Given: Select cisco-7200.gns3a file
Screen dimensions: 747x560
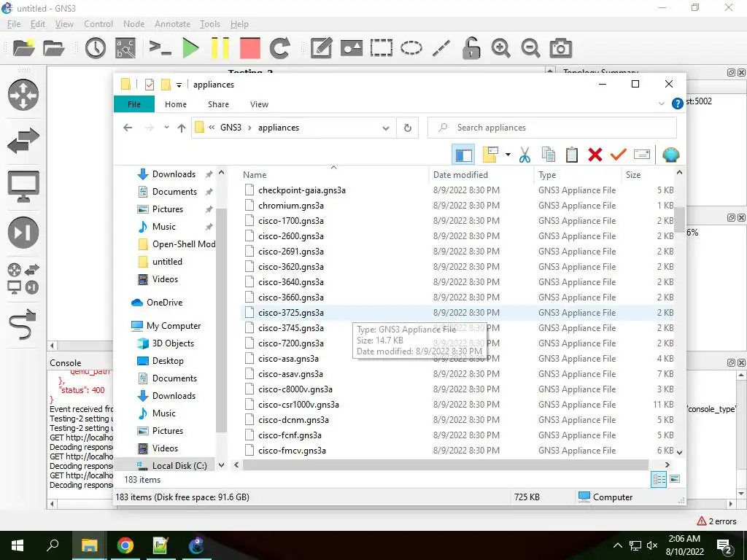Looking at the screenshot, I should click(x=290, y=343).
